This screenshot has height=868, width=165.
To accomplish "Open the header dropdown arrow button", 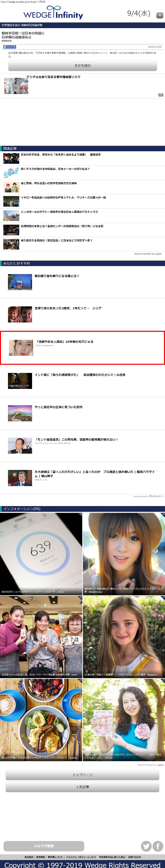I will click(x=160, y=15).
